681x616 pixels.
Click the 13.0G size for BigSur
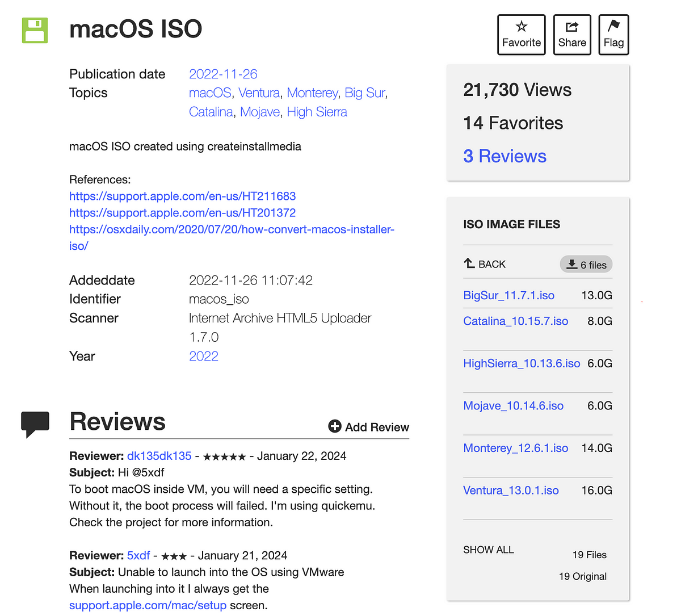pos(596,295)
